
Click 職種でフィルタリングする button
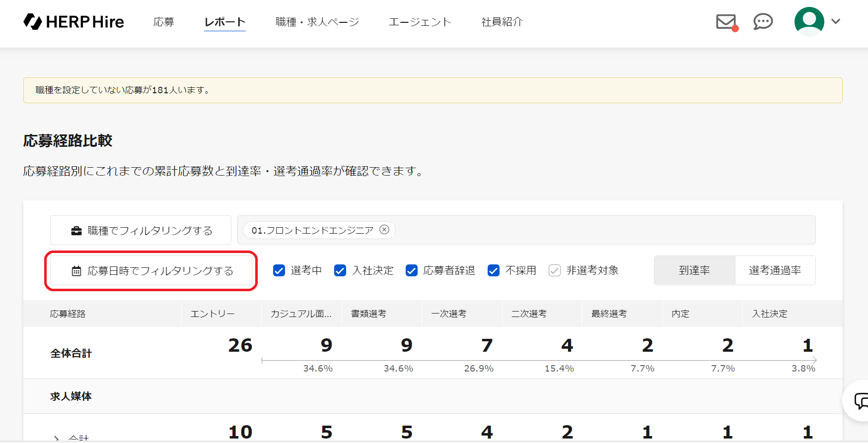click(141, 230)
